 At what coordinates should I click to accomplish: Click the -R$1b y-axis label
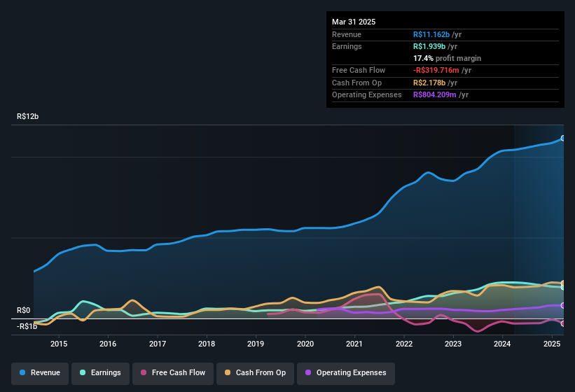(x=27, y=326)
